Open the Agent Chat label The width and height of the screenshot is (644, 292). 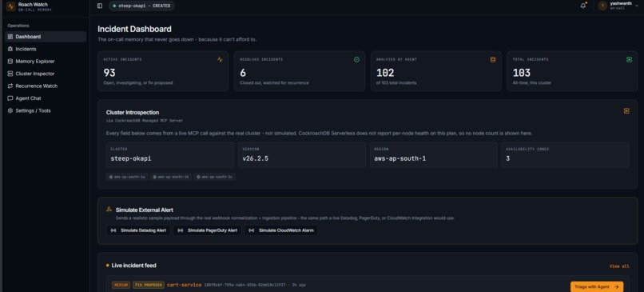point(28,98)
